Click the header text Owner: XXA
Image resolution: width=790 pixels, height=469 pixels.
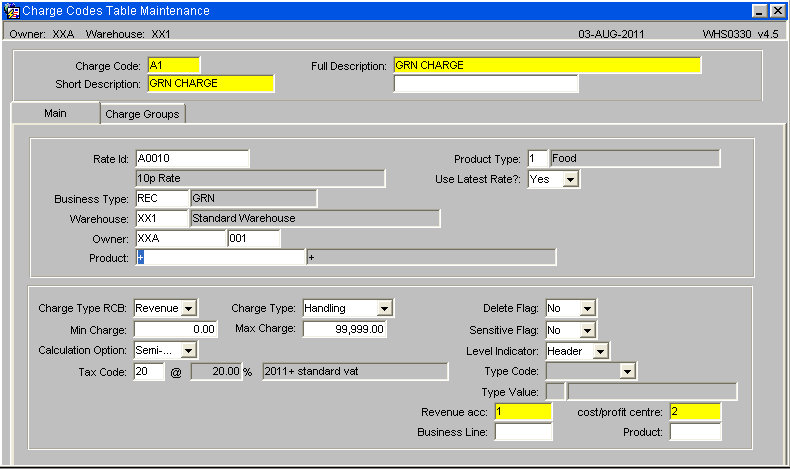point(42,34)
